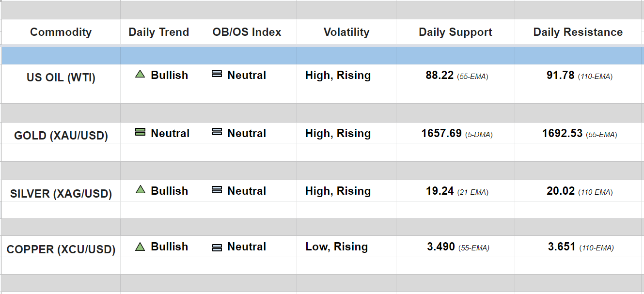Select the Daily Trend column header

(158, 32)
